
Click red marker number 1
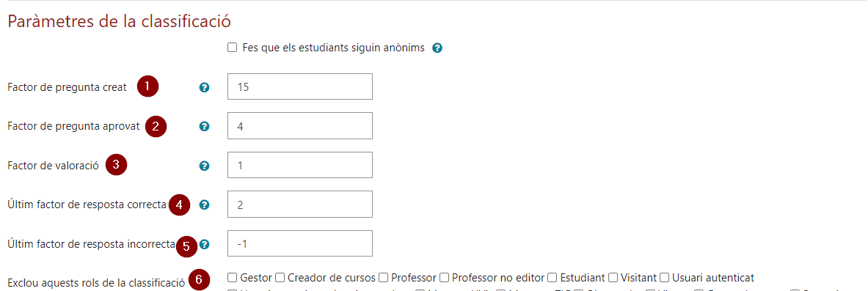[x=147, y=86]
